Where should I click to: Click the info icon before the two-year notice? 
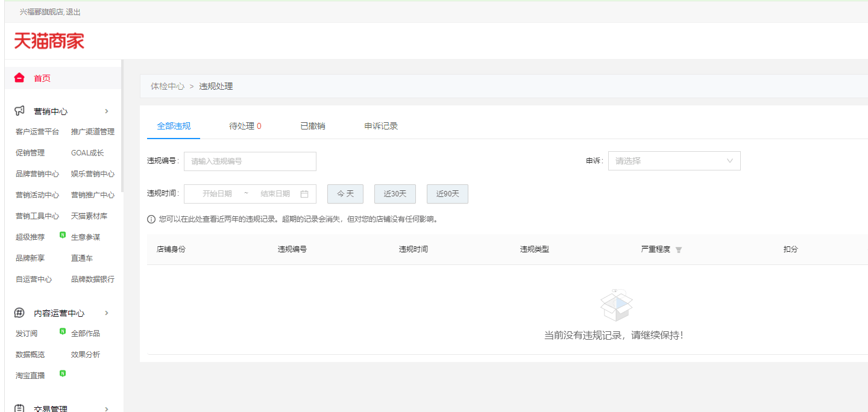151,219
